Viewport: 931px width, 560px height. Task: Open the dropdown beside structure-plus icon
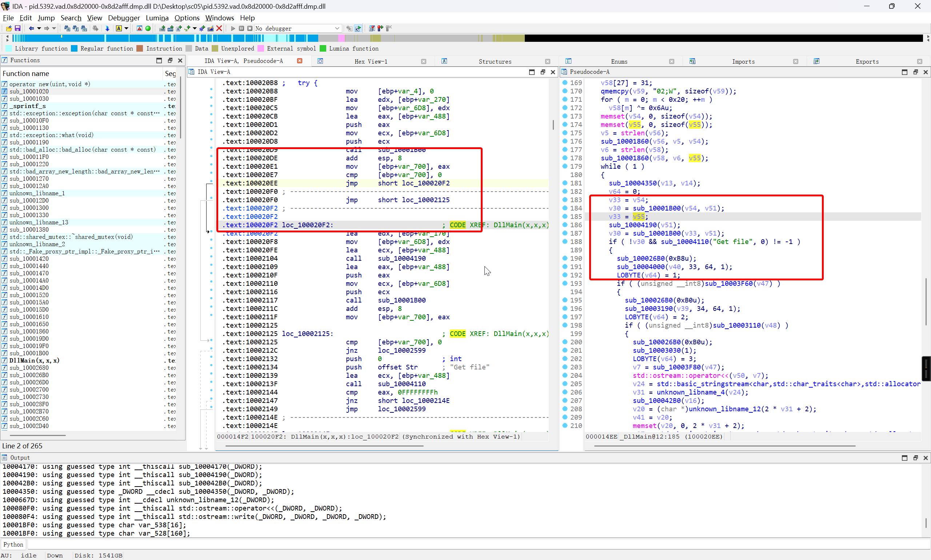195,28
